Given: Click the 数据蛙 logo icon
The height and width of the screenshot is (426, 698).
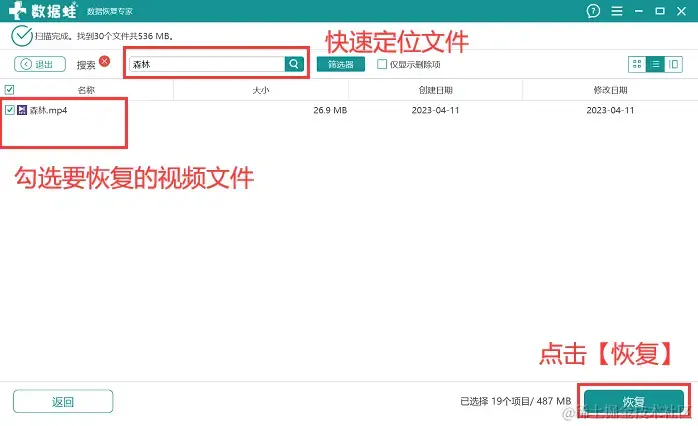Looking at the screenshot, I should 17,11.
